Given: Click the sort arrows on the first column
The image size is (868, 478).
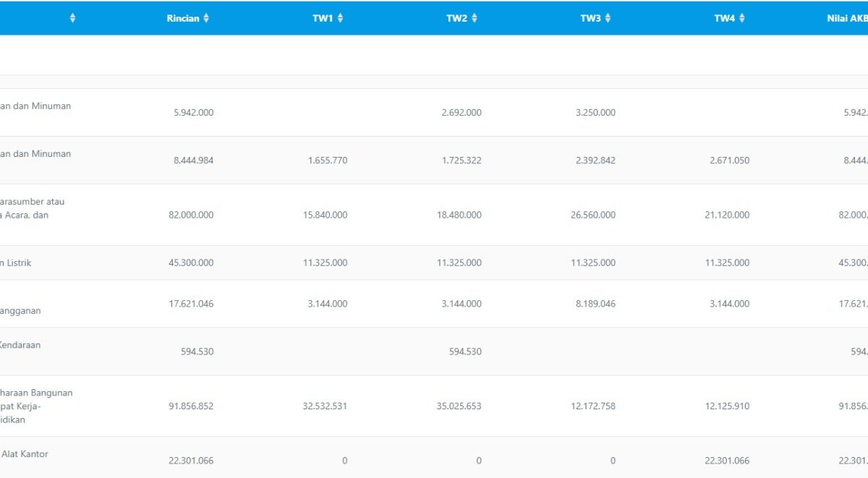Looking at the screenshot, I should 72,18.
